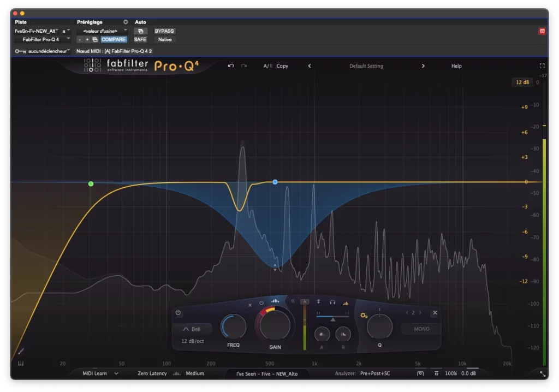Open valeur d'usine preset dropdown

click(102, 31)
